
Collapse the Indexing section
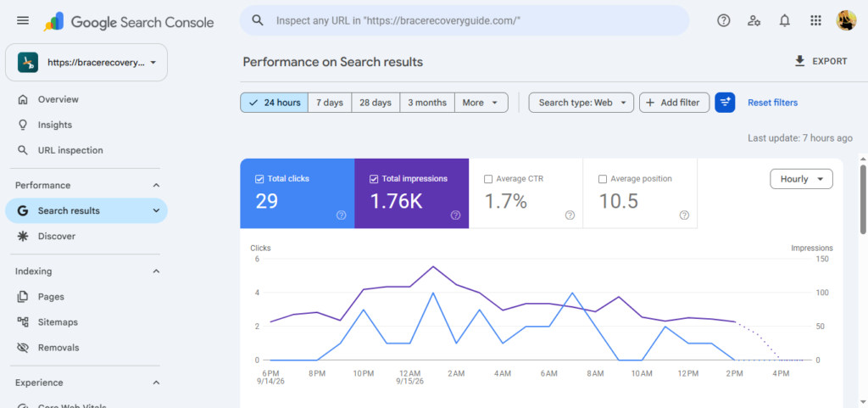tap(156, 271)
